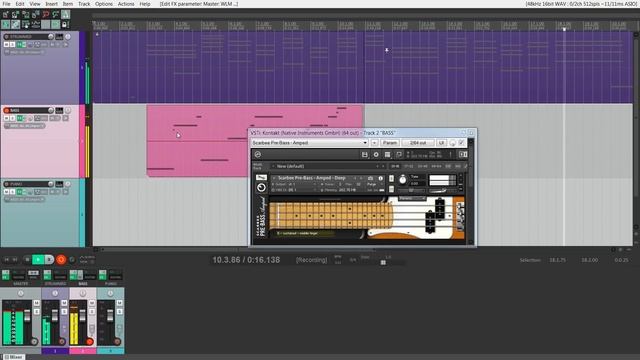Click the 2/64 out routing button
Image resolution: width=640 pixels, height=360 pixels.
click(x=418, y=143)
